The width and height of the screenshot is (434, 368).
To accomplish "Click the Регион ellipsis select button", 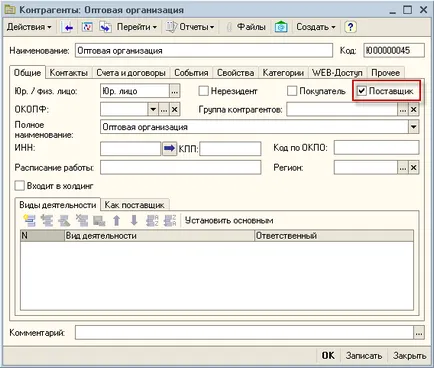I will click(403, 168).
